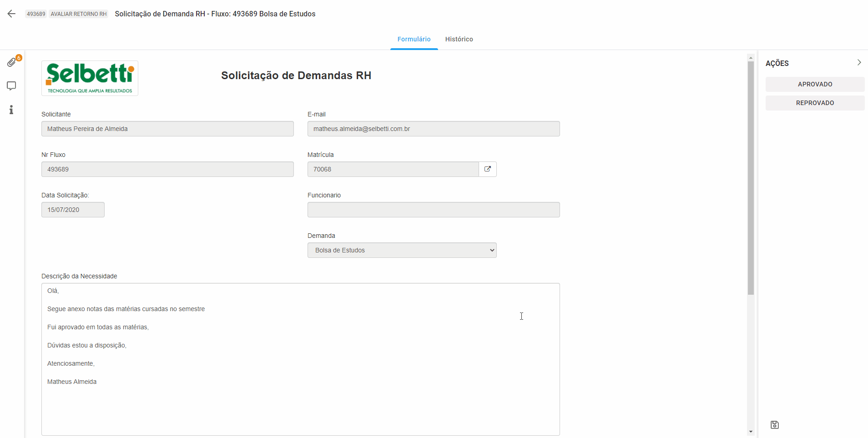The width and height of the screenshot is (868, 438).
Task: Click the Data Solicitação date field
Action: click(x=73, y=210)
